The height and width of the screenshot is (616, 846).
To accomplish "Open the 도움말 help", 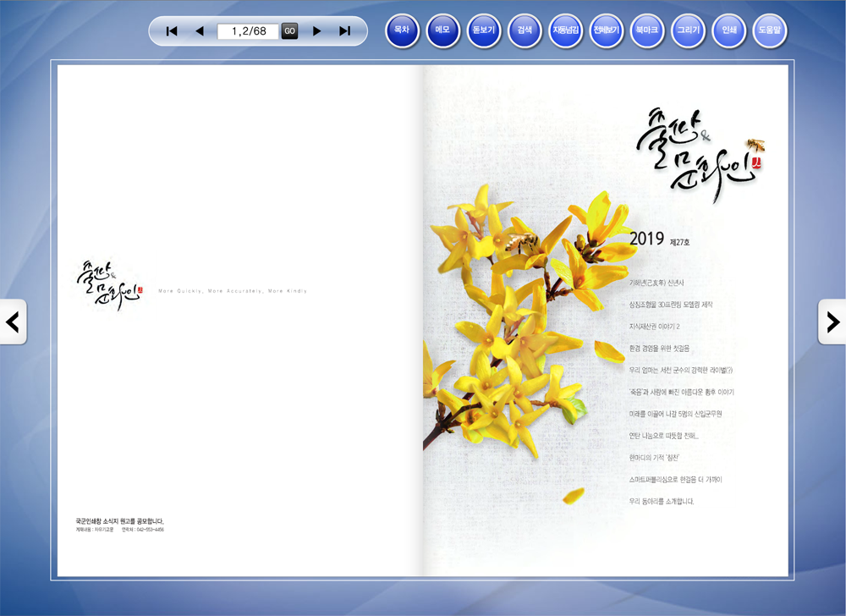I will click(x=770, y=30).
